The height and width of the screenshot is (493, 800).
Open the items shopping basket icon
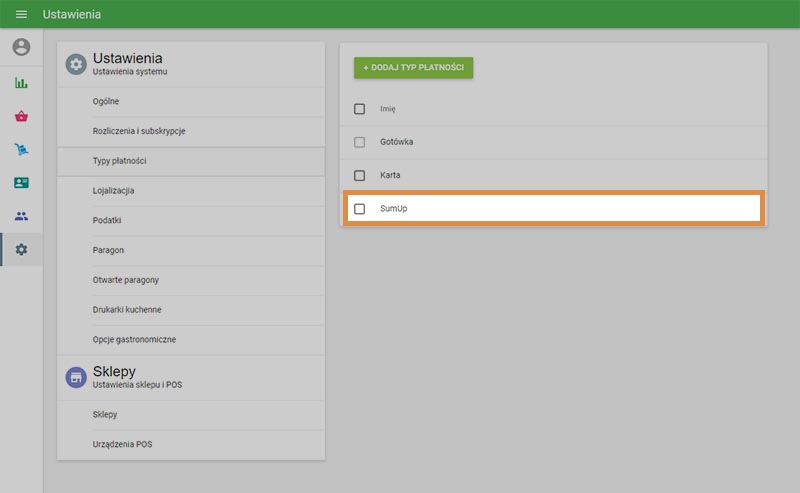21,116
